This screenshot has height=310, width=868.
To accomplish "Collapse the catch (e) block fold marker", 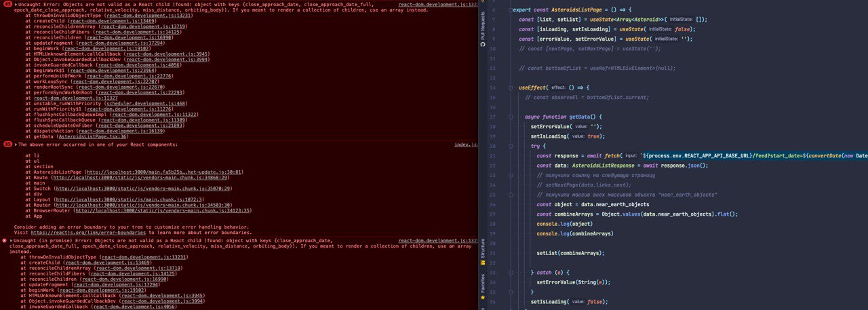I will 509,272.
